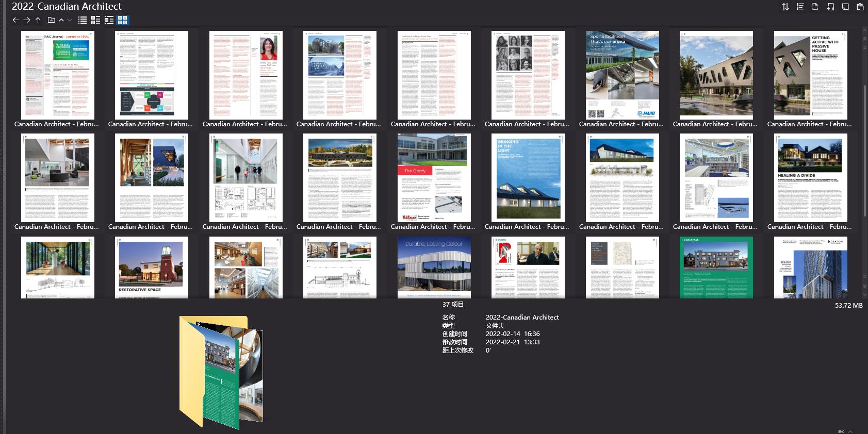Viewport: 868px width, 434px height.
Task: Switch to plain list view
Action: pyautogui.click(x=83, y=20)
